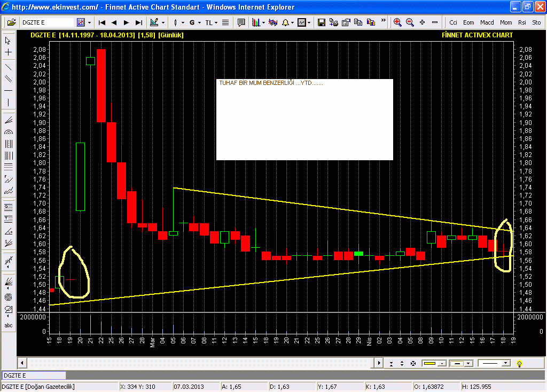Select the vertical line tool
This screenshot has height=392, width=547.
8,103
